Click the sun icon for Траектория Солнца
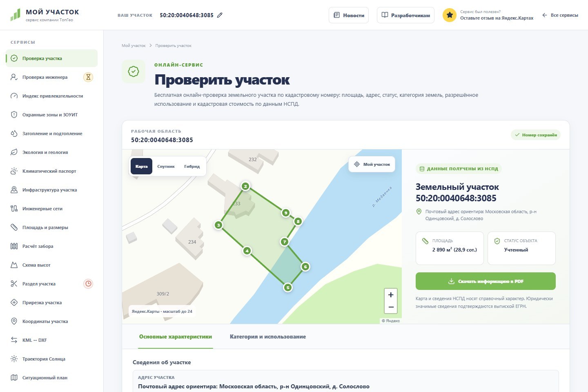Screen dimensions: 588x392 14,359
